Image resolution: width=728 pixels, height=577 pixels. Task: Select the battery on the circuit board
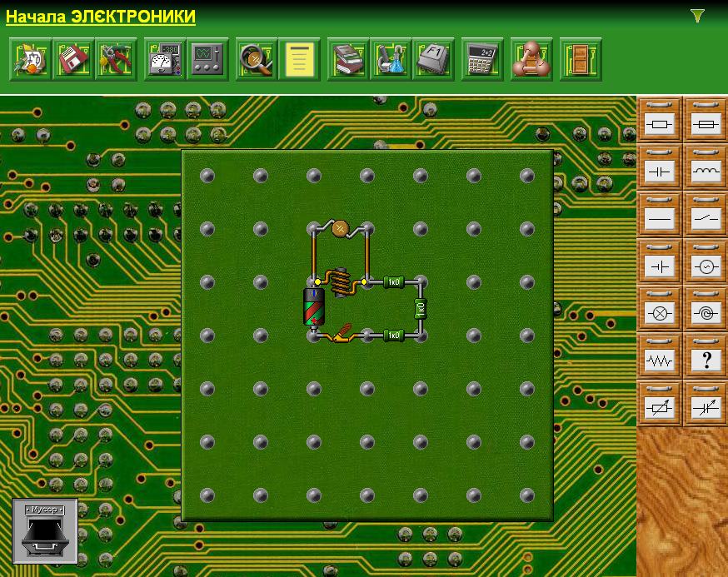[314, 307]
